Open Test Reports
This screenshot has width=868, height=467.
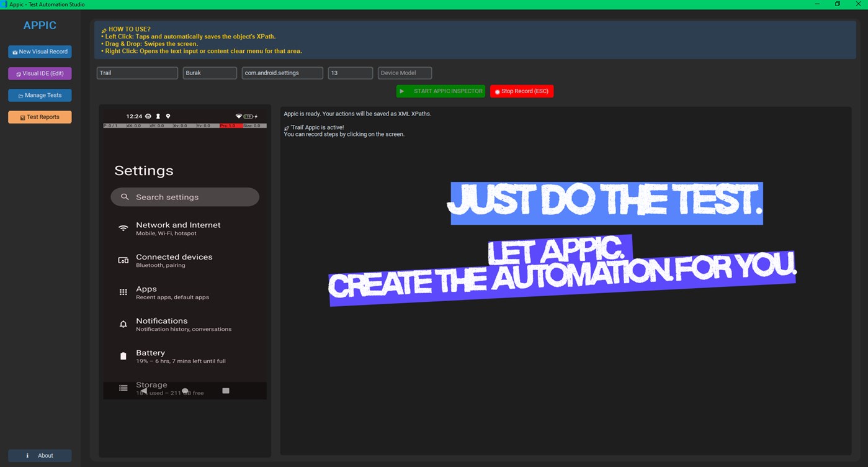(40, 117)
